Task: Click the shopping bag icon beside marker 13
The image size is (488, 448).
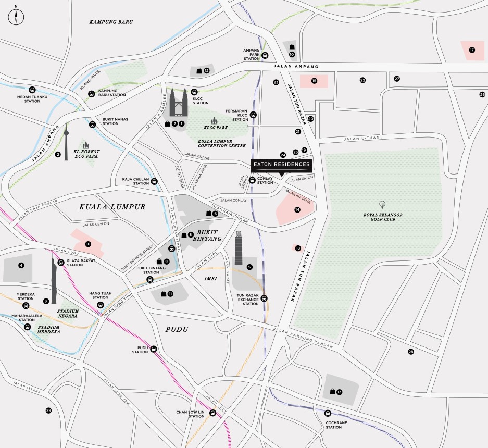Action: pyautogui.click(x=333, y=392)
